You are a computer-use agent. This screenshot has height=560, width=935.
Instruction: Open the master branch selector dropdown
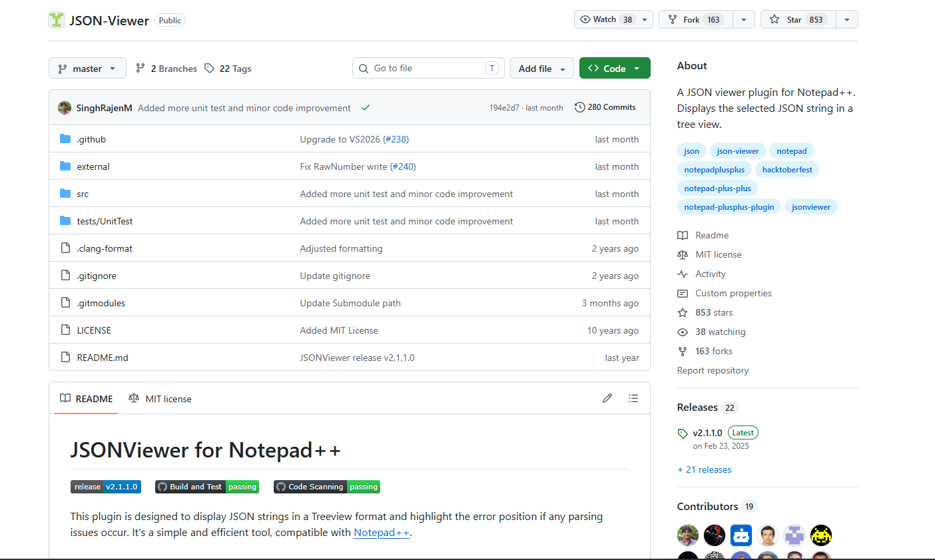coord(87,68)
